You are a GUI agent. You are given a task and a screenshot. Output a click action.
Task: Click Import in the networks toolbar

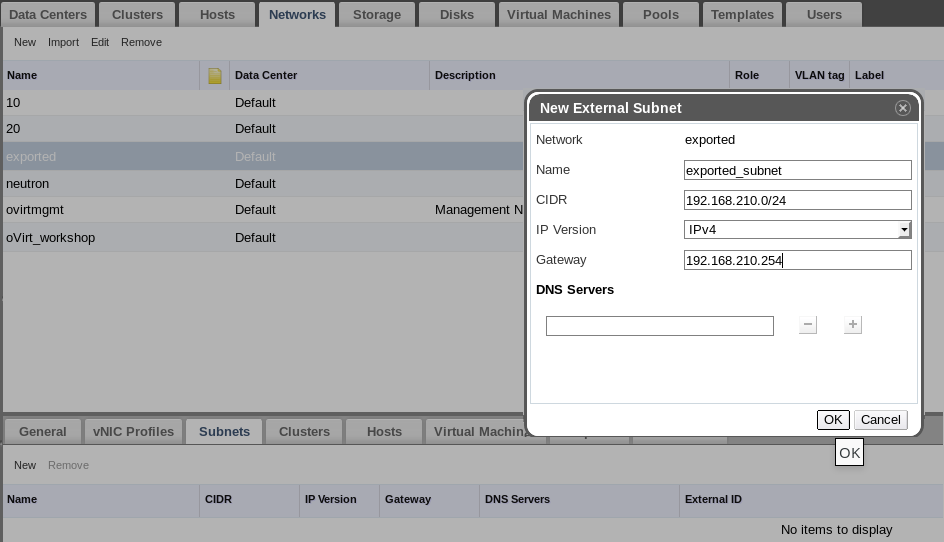[x=63, y=42]
